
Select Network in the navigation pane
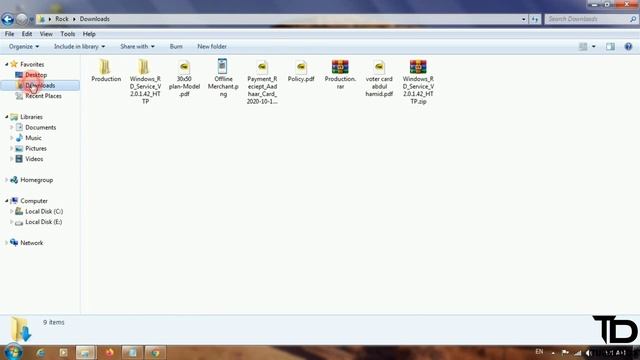click(x=31, y=243)
